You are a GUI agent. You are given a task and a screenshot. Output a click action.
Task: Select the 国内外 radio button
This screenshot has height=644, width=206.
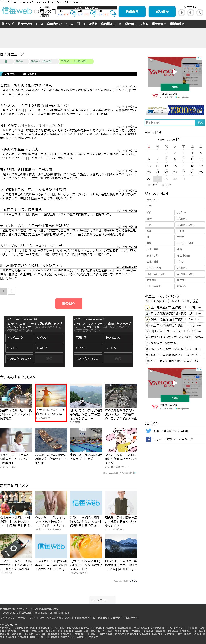click(x=162, y=185)
